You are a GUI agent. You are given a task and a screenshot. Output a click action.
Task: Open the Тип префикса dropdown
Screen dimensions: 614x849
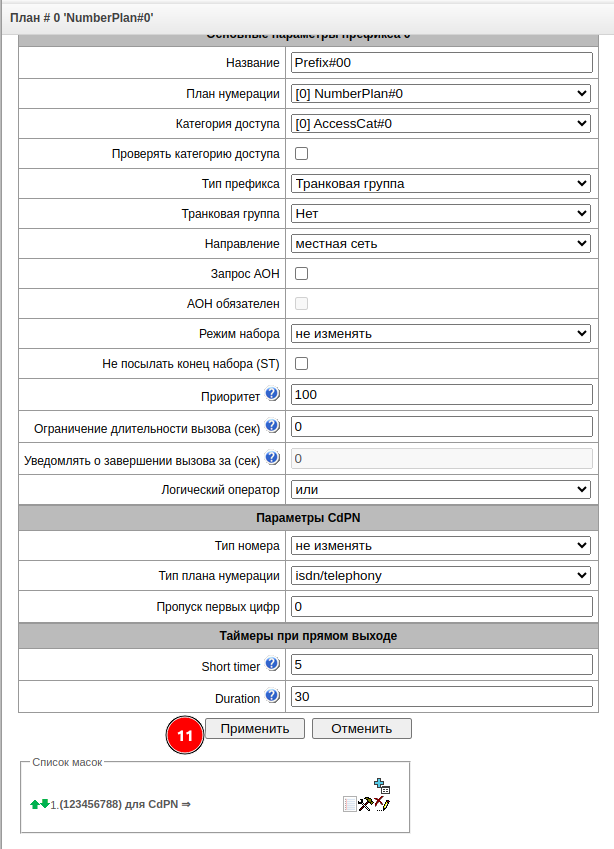tap(441, 184)
